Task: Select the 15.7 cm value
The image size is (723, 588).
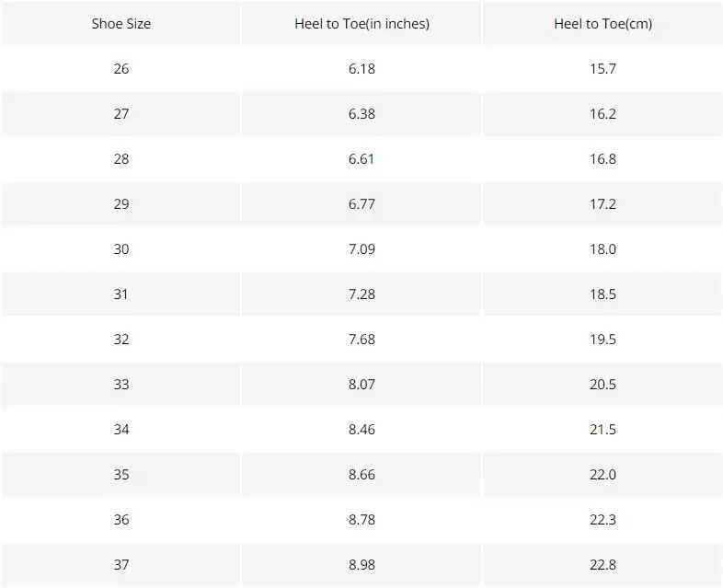Action: [602, 69]
